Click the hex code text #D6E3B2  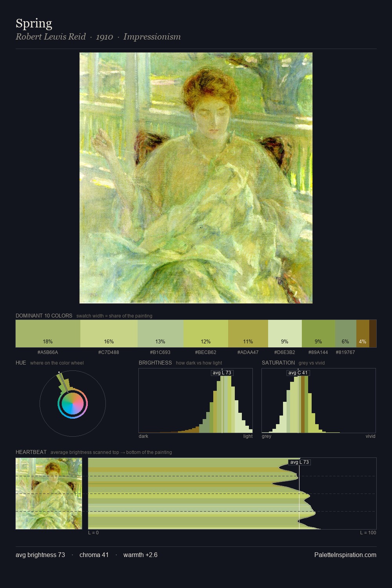(285, 352)
